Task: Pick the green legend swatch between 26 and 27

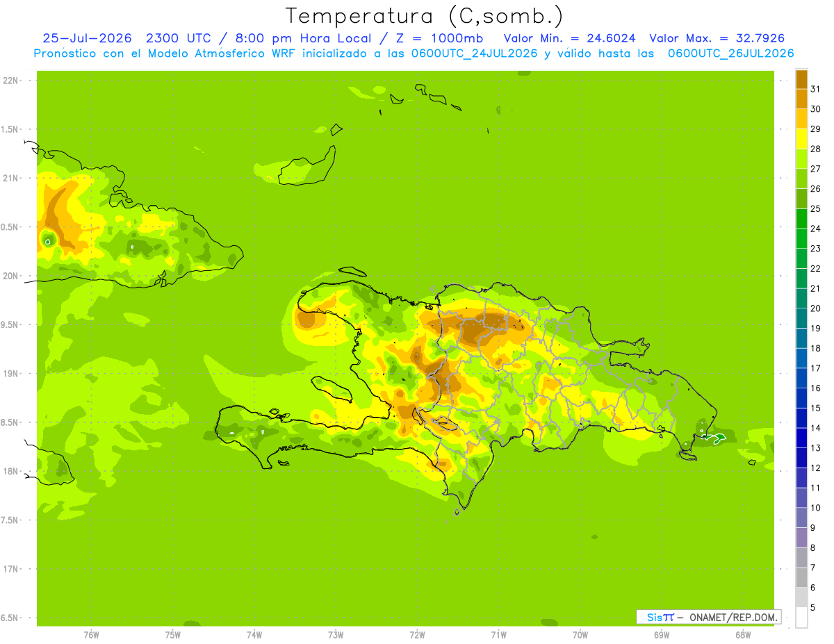Action: click(x=801, y=178)
